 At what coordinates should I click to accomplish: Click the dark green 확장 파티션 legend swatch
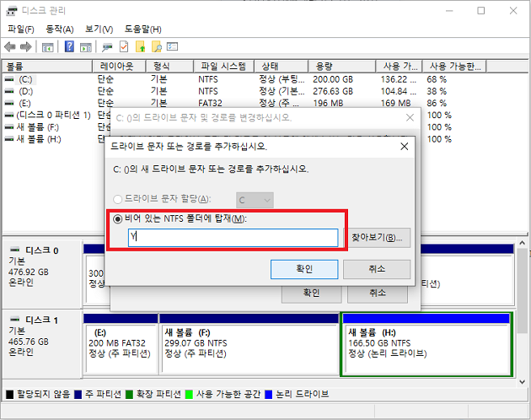pyautogui.click(x=129, y=395)
